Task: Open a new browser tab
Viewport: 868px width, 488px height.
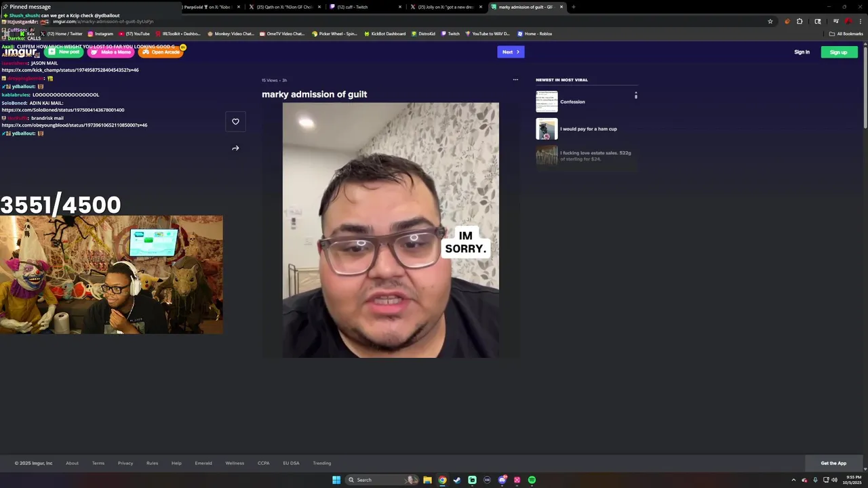Action: coord(574,7)
